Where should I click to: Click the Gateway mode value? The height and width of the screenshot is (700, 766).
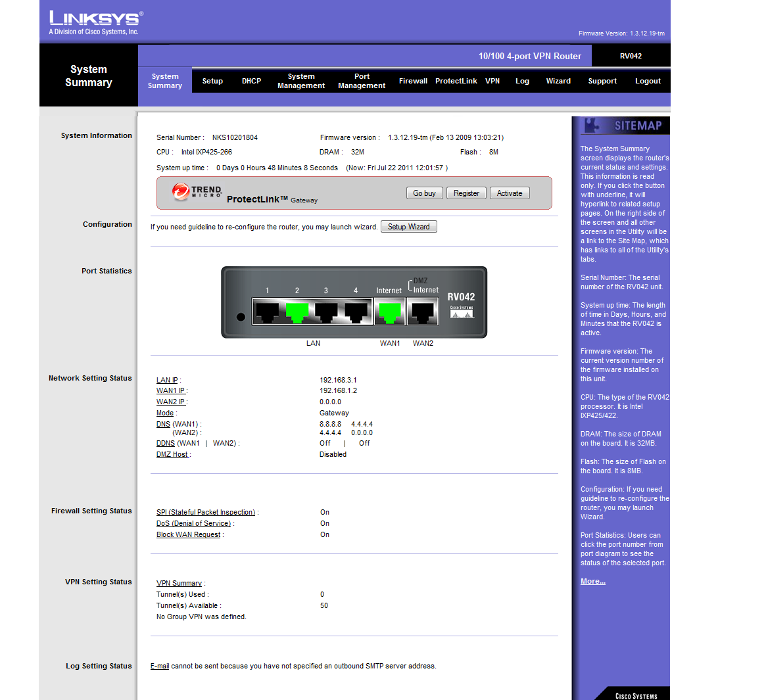[x=334, y=413]
